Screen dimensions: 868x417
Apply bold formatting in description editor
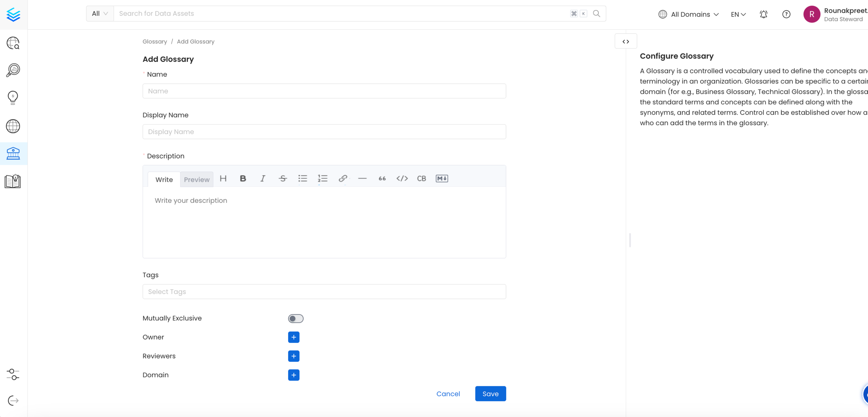point(243,178)
